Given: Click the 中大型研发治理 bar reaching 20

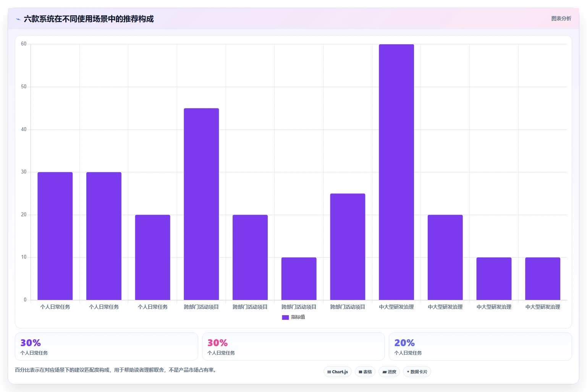Looking at the screenshot, I should tap(445, 258).
